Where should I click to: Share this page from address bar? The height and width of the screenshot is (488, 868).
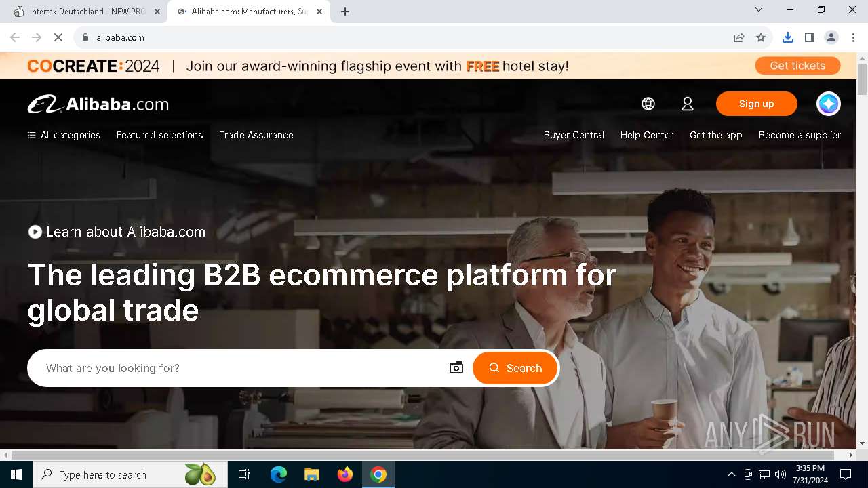click(739, 37)
